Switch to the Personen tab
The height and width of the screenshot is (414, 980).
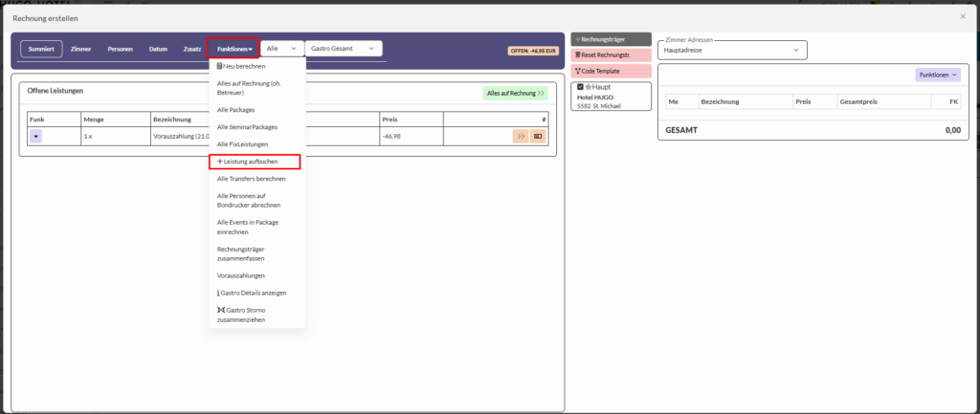(x=121, y=48)
